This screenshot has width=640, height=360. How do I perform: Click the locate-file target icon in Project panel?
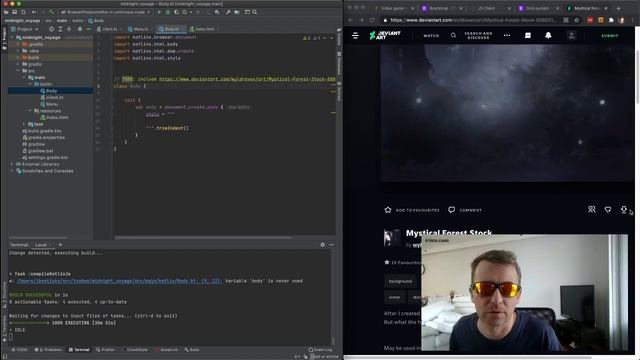coord(51,29)
